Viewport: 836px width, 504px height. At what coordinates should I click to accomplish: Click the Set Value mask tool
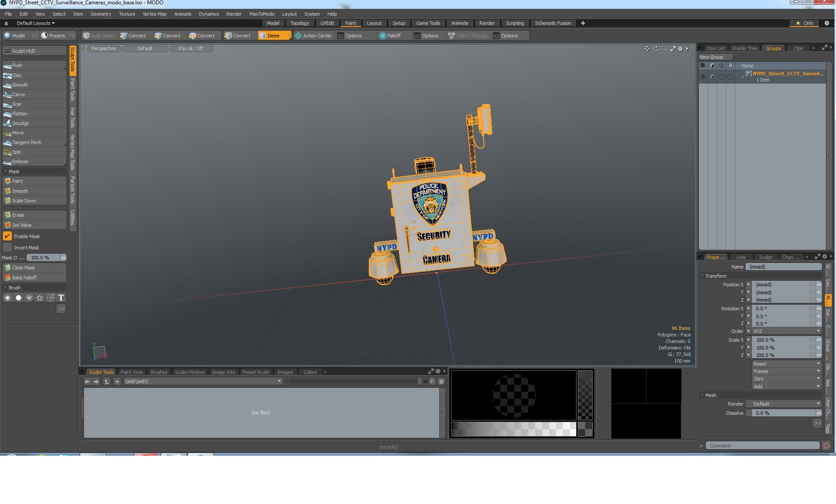point(34,225)
